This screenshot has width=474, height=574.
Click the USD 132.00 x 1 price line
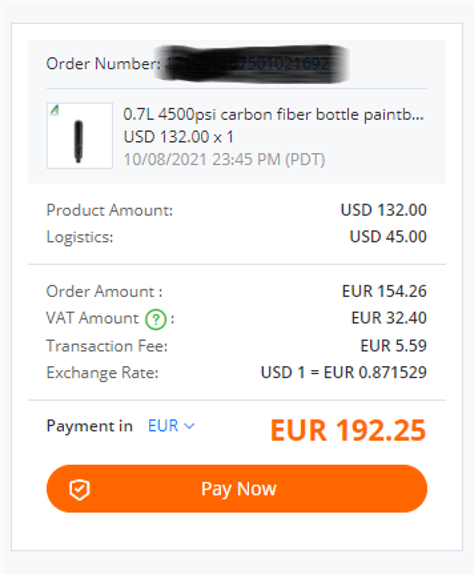[x=179, y=137]
